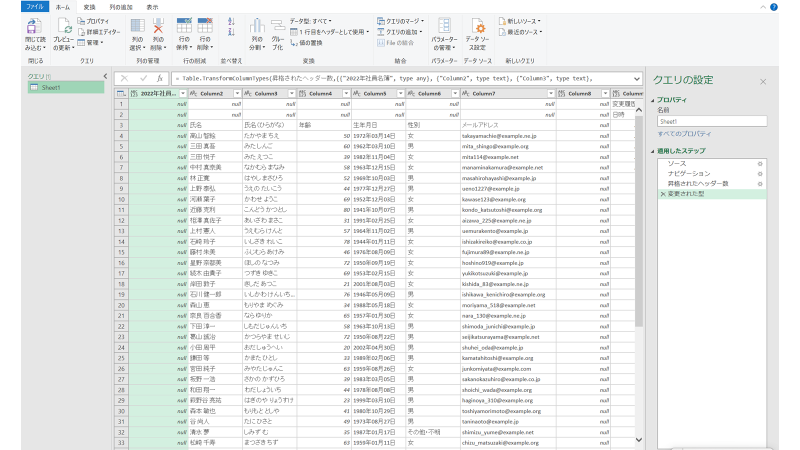This screenshot has height=450, width=800.
Task: Click the vertical scrollbar up arrow of the grid
Action: pos(639,110)
